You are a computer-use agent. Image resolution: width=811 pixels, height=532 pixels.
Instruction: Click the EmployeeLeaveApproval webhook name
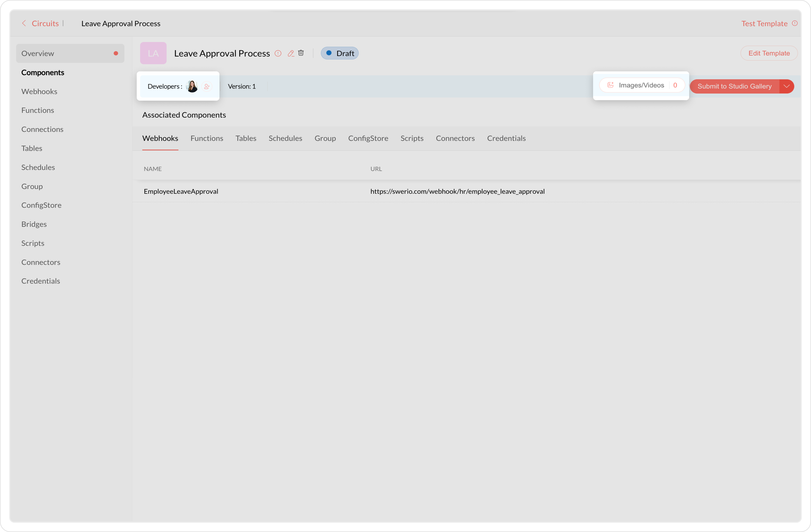[181, 191]
